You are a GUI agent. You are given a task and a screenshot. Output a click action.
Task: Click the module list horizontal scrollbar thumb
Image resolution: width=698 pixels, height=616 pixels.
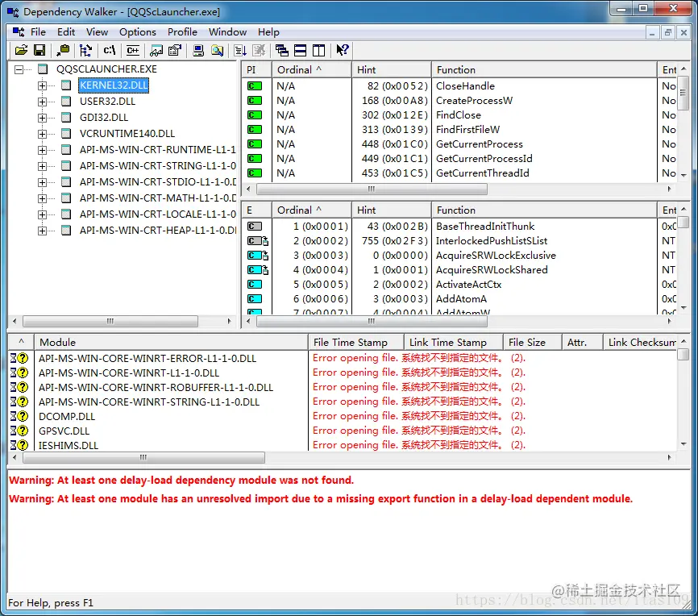(143, 457)
